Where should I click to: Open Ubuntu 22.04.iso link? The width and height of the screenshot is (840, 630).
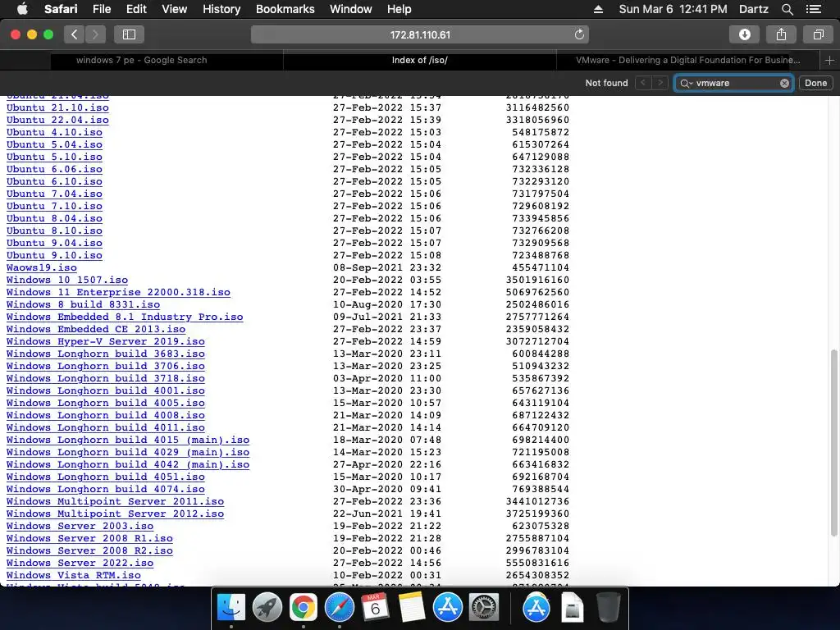57,120
